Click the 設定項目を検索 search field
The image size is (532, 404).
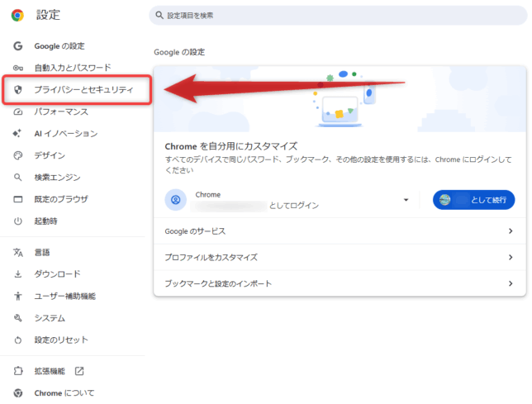click(x=338, y=15)
